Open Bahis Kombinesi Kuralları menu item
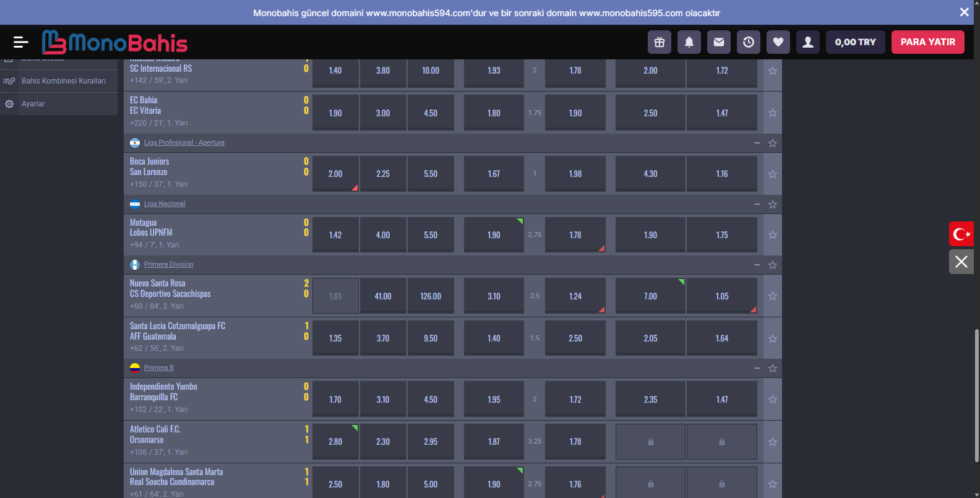Image resolution: width=980 pixels, height=498 pixels. 63,81
